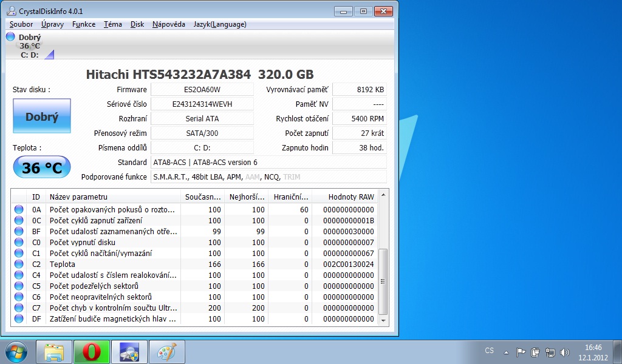Open Opera browser from taskbar
The height and width of the screenshot is (364, 622).
coord(92,352)
